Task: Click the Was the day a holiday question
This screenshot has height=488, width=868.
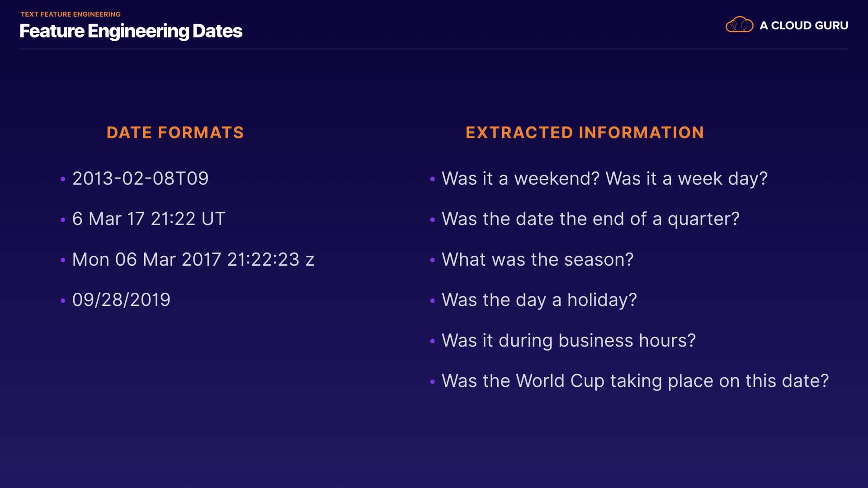Action: pyautogui.click(x=539, y=300)
